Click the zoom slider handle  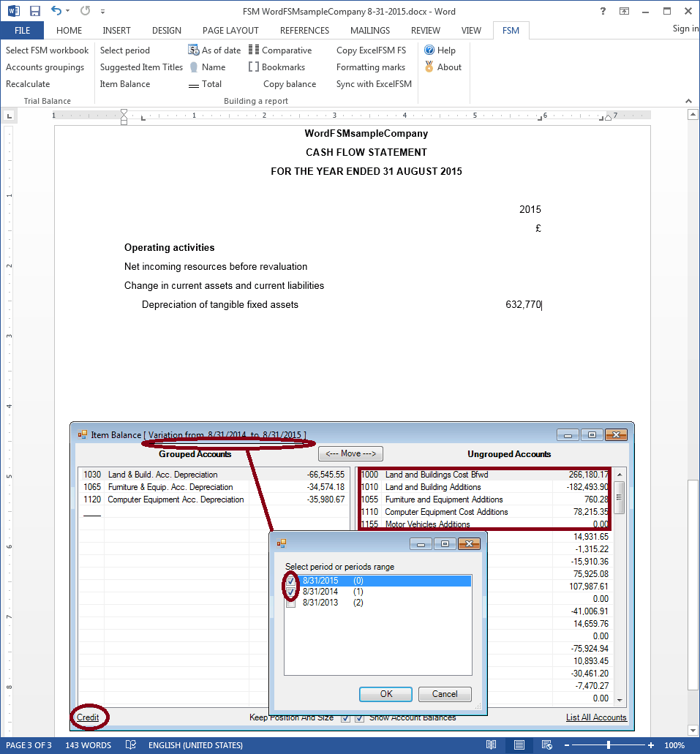609,745
